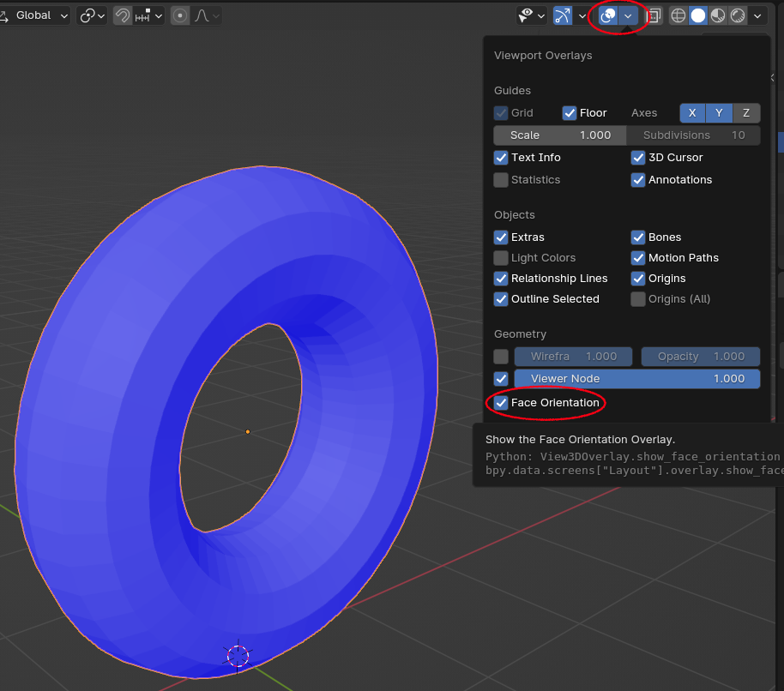Viewport: 784px width, 691px height.
Task: Switch to solid shading mode
Action: click(x=698, y=15)
